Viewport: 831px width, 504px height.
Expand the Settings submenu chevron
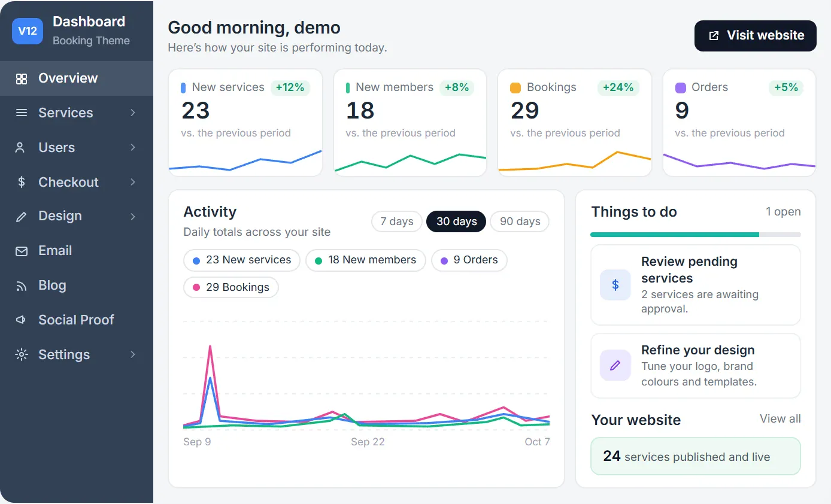click(x=133, y=354)
